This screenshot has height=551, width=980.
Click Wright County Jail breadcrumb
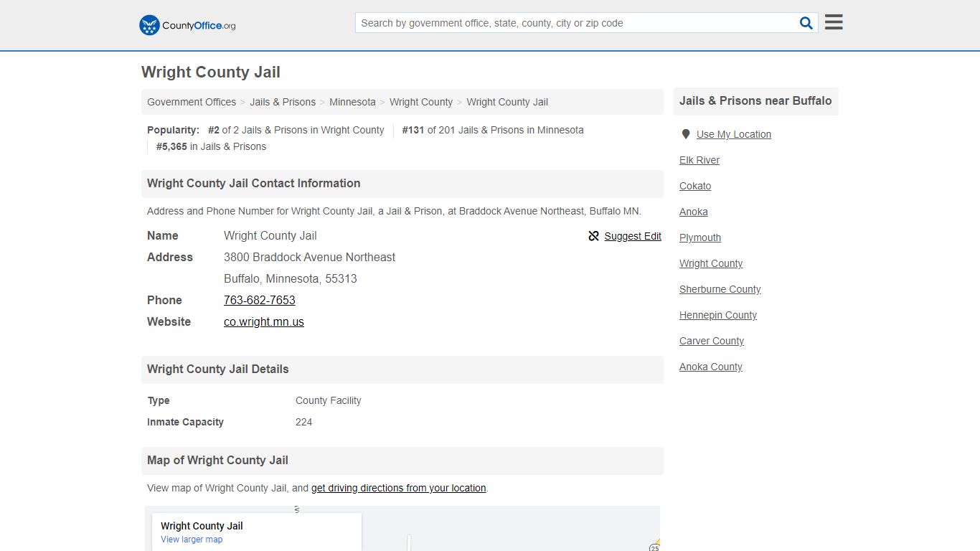pos(507,102)
